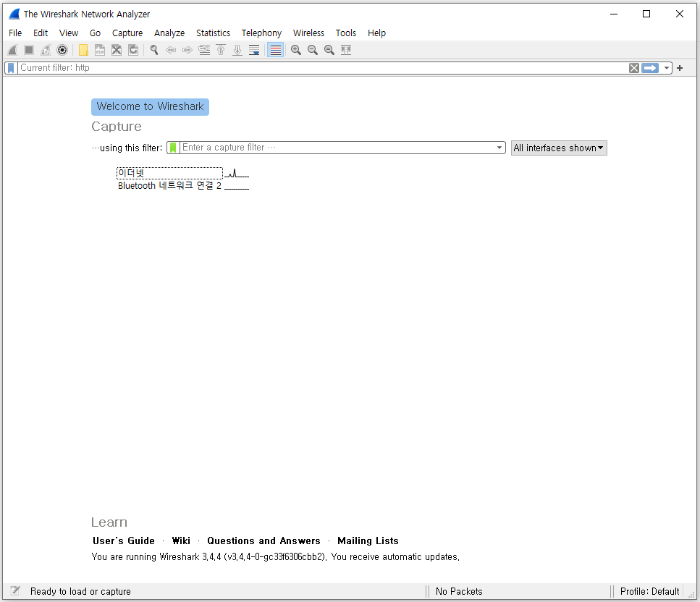Open the File menu
Image resolution: width=700 pixels, height=602 pixels.
point(15,33)
